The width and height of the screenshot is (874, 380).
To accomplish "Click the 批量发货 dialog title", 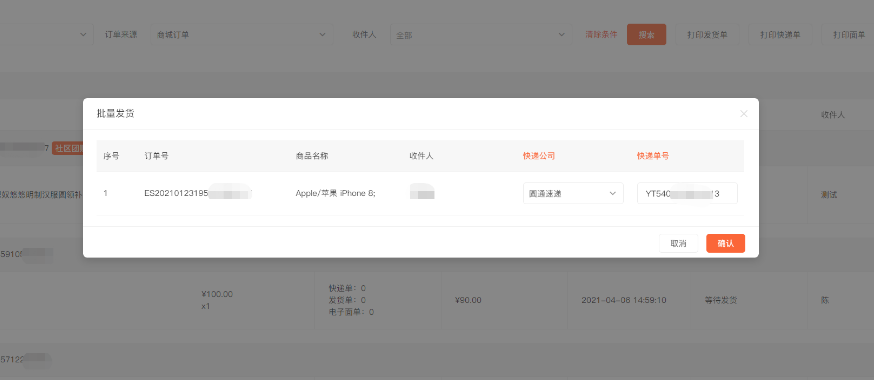I will [115, 114].
